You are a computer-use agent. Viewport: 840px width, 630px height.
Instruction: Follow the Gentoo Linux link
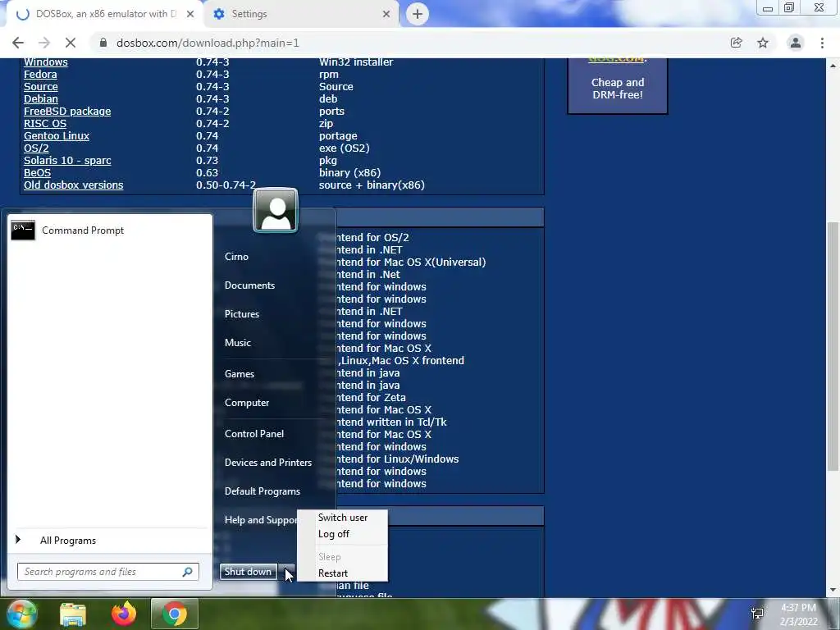(57, 136)
